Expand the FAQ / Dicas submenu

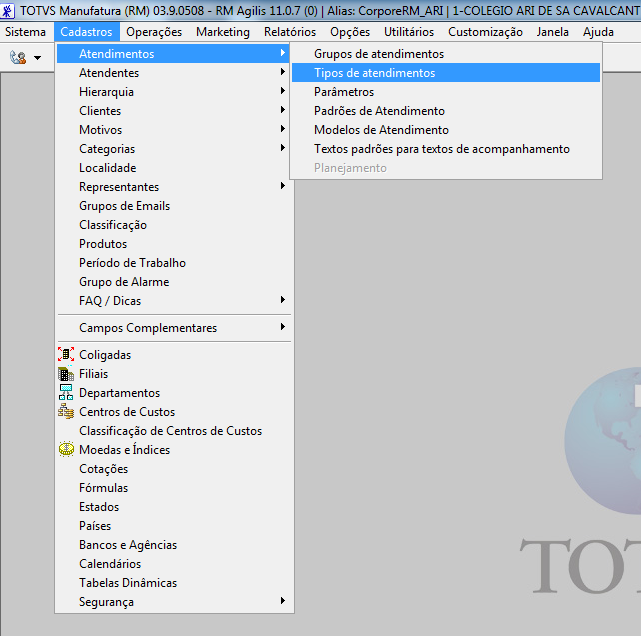click(x=175, y=300)
